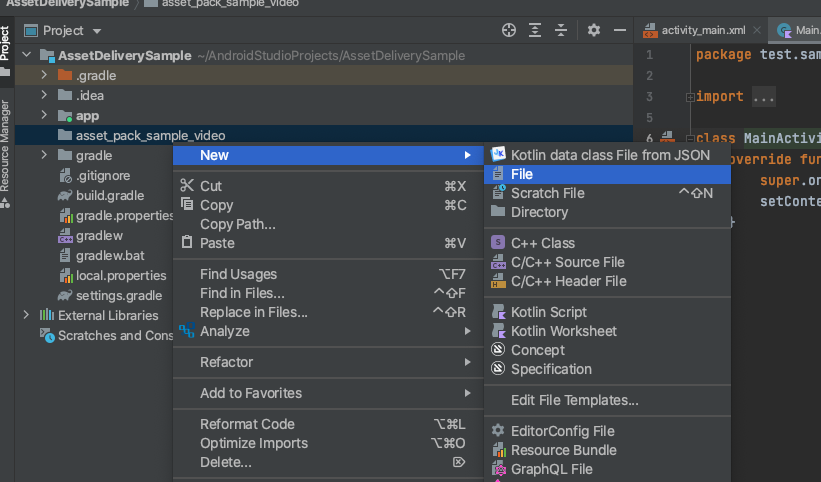Image resolution: width=821 pixels, height=482 pixels.
Task: Expand the .gradle folder
Action: tap(45, 75)
